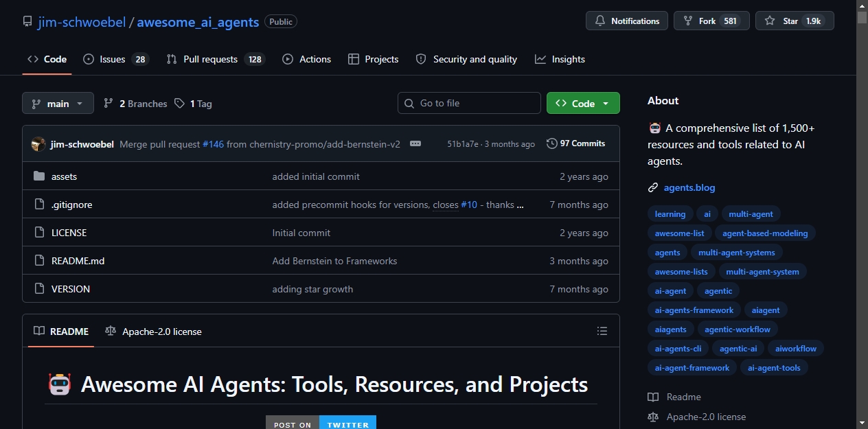
Task: Select the README tab in file viewer
Action: [x=61, y=332]
